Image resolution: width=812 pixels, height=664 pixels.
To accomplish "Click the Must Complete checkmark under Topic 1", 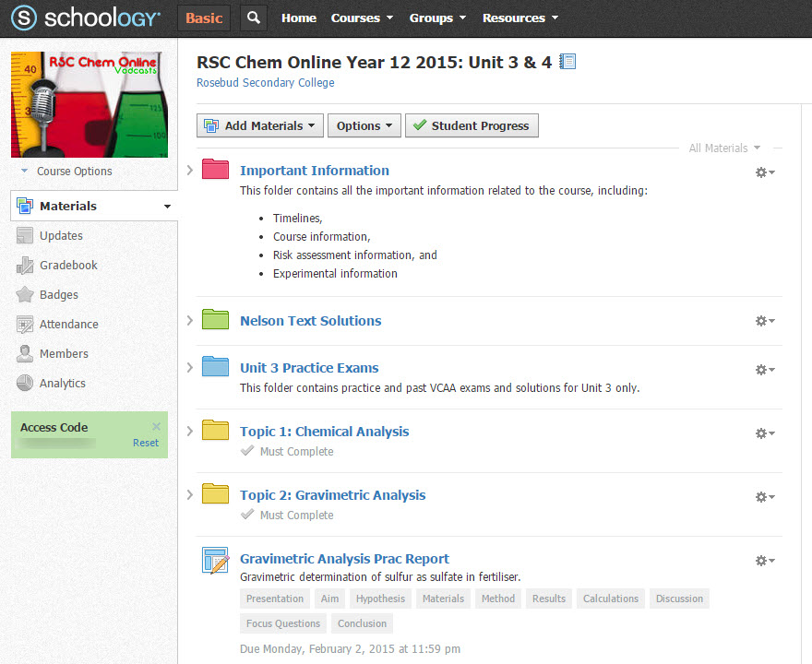I will coord(247,450).
